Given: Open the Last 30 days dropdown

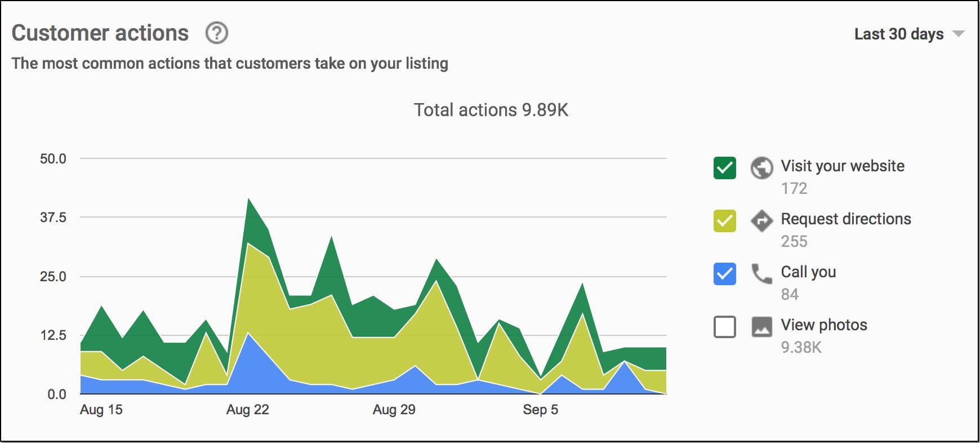Looking at the screenshot, I should [898, 34].
